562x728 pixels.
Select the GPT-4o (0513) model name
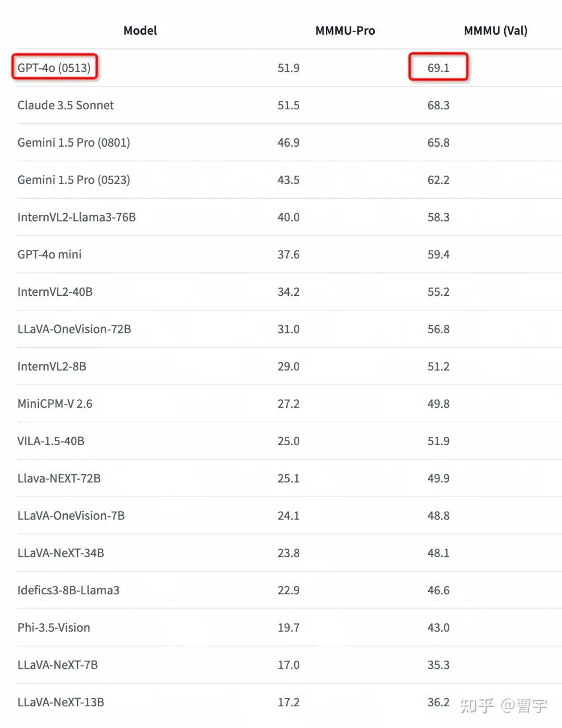coord(54,68)
